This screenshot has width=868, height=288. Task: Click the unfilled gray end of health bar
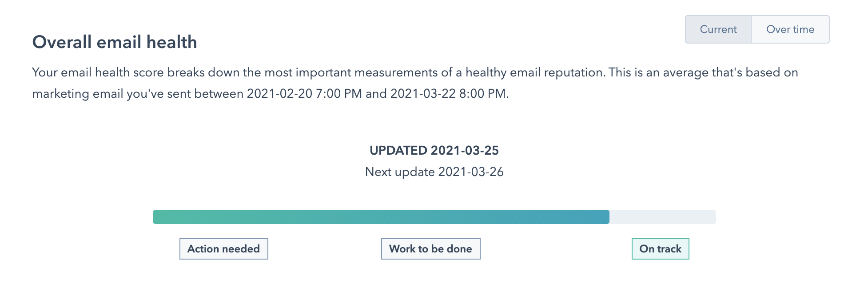tap(662, 217)
